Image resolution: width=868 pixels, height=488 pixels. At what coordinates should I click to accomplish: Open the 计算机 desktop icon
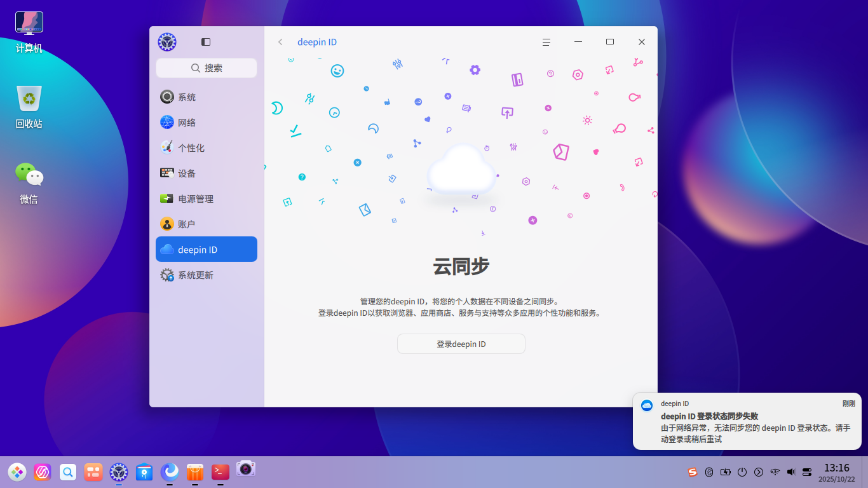tap(29, 32)
